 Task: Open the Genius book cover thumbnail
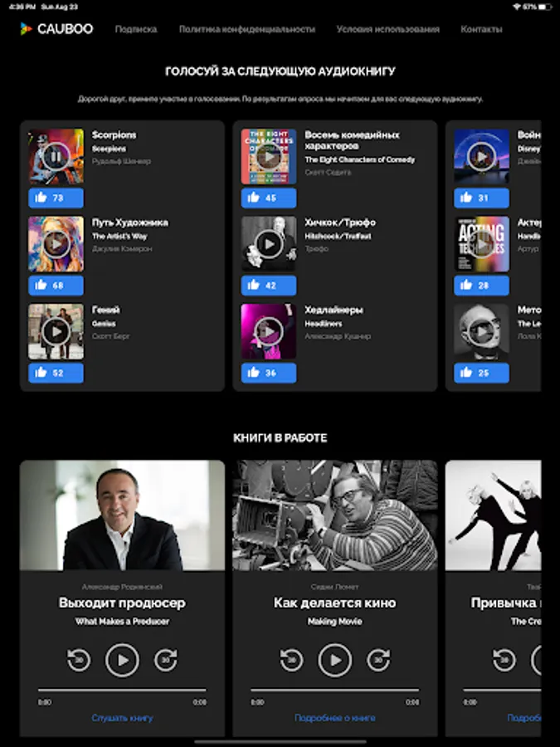coord(56,331)
